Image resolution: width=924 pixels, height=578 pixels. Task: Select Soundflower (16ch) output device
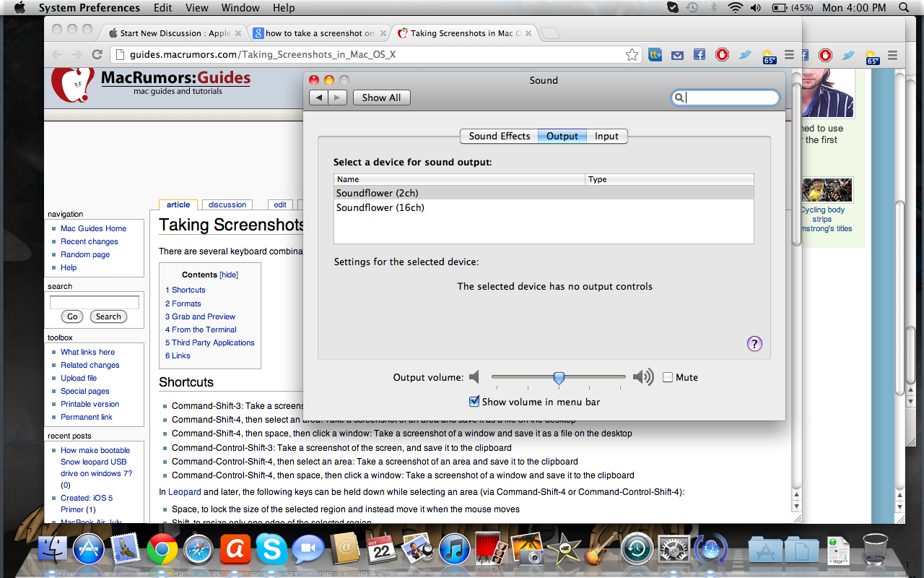[x=544, y=207]
